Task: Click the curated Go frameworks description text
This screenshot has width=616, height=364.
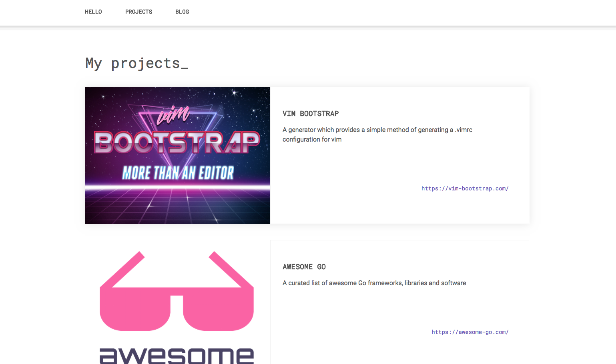Action: pos(374,283)
